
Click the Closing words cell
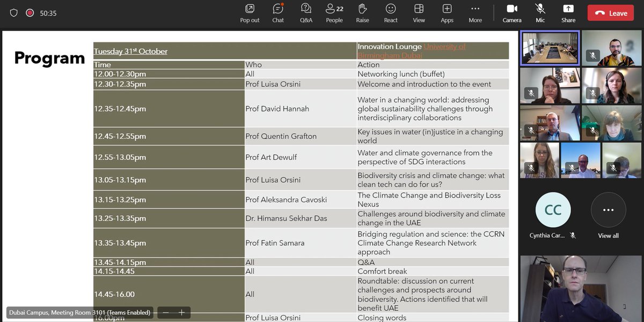pyautogui.click(x=433, y=318)
